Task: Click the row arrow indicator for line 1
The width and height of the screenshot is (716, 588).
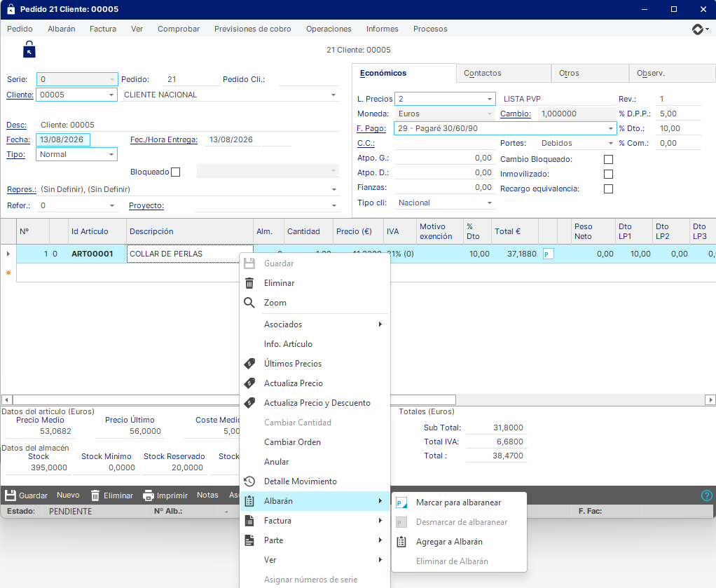Action: [8, 254]
